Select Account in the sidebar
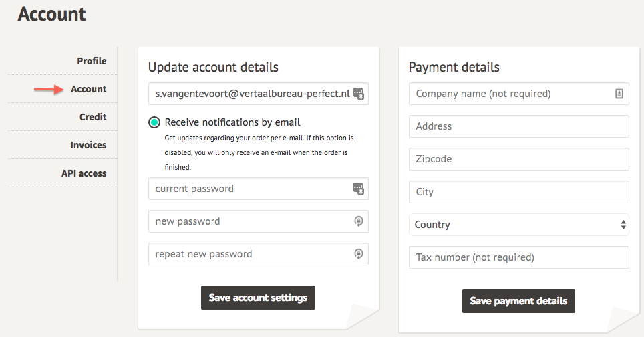This screenshot has width=644, height=337. pyautogui.click(x=89, y=89)
